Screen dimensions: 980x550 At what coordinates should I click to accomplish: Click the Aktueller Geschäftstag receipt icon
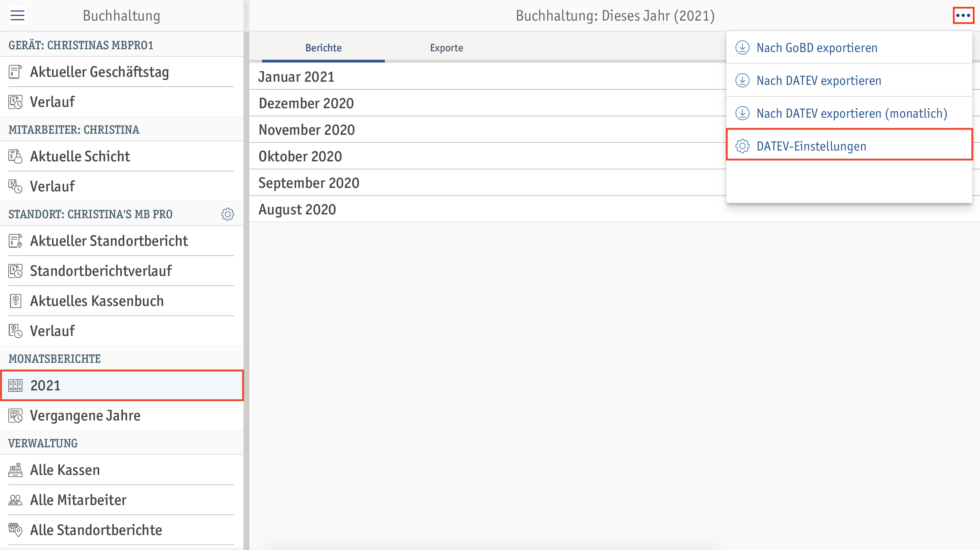tap(15, 72)
